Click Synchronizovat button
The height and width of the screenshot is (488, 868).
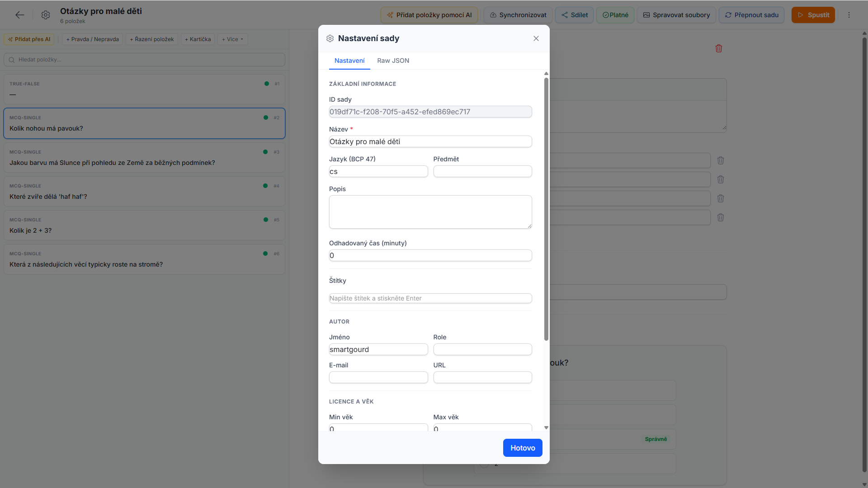pyautogui.click(x=518, y=15)
